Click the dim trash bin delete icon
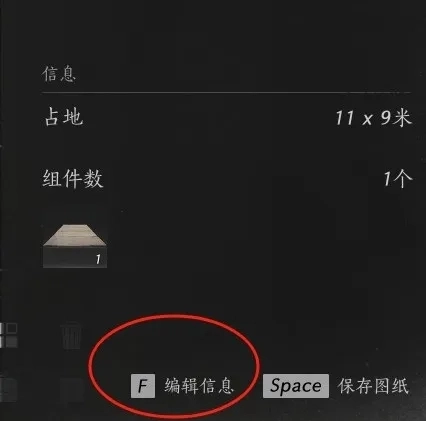This screenshot has width=426, height=421. (71, 335)
